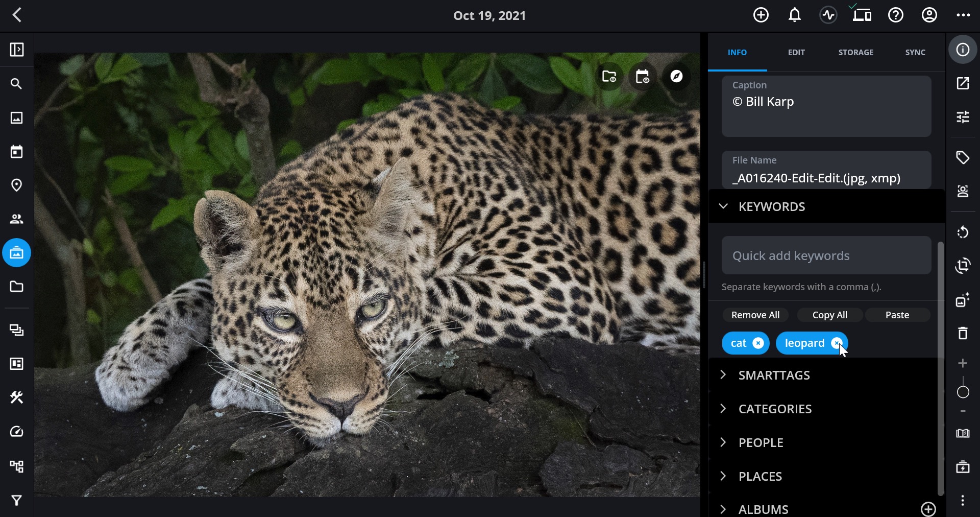Open the search view in sidebar

17,84
